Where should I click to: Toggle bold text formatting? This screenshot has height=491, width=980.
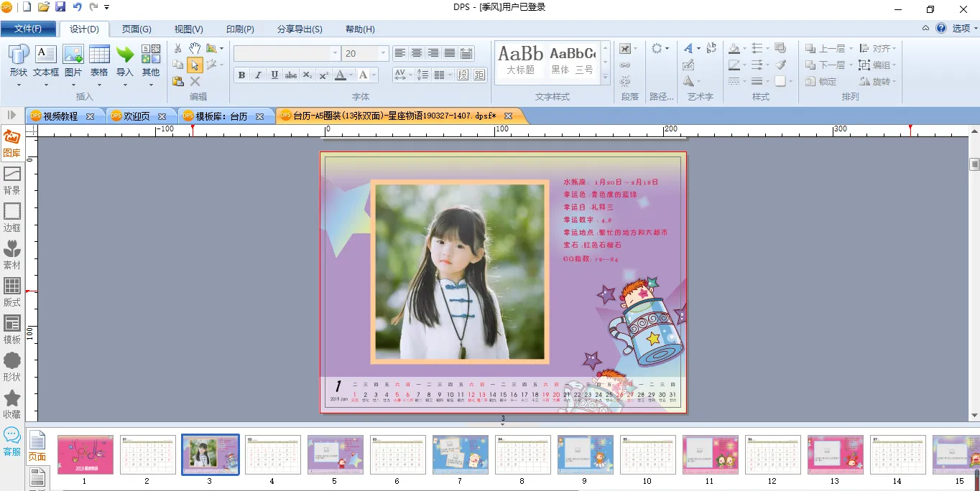click(241, 75)
